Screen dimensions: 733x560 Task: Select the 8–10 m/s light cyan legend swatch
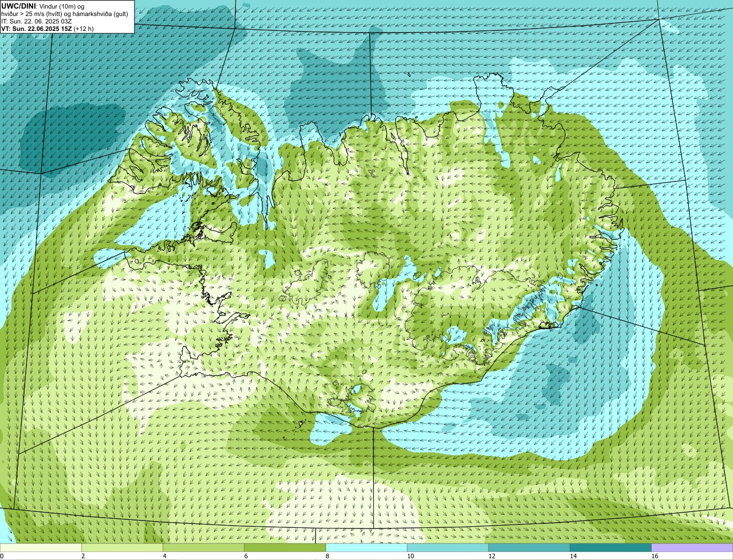pos(366,548)
